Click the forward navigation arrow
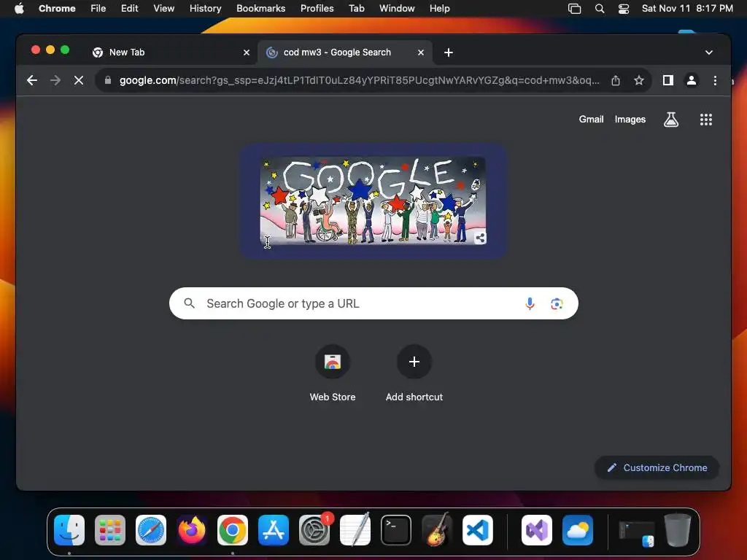The image size is (747, 560). click(55, 80)
